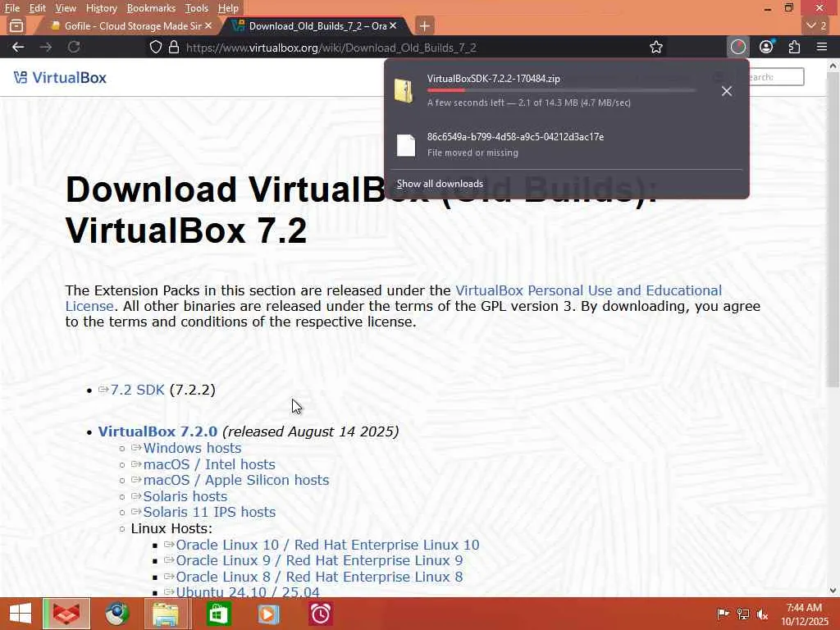840x630 pixels.
Task: Open File Explorer from the taskbar
Action: coord(166,614)
